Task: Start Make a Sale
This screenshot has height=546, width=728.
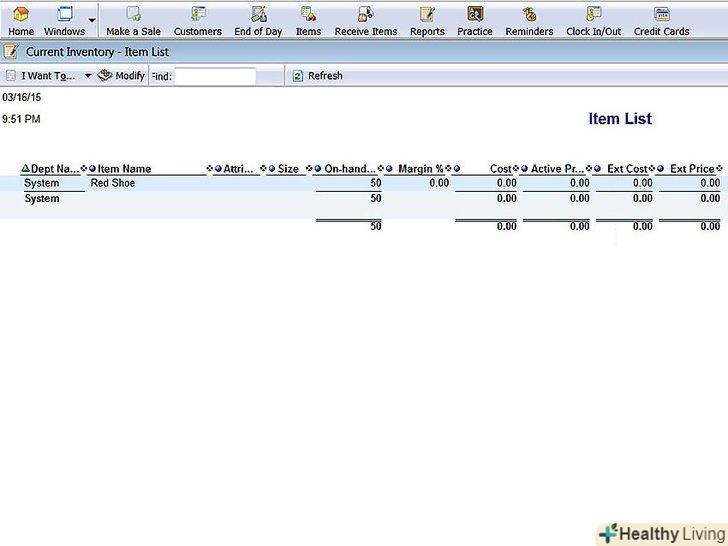Action: [x=133, y=20]
